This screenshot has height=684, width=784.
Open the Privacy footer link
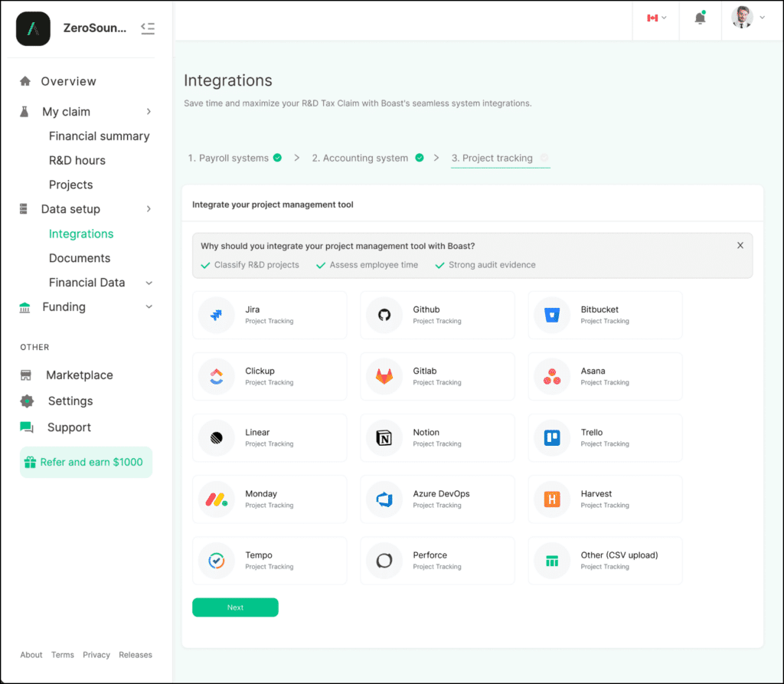(96, 655)
